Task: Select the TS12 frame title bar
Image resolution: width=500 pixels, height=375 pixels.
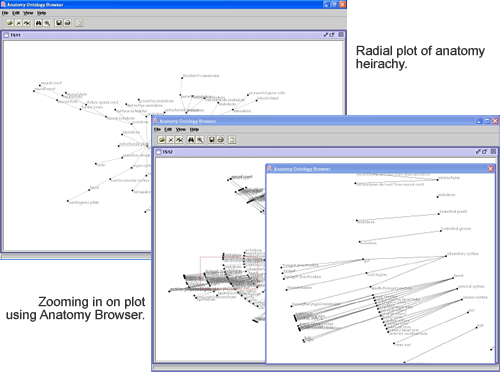Action: coord(325,152)
